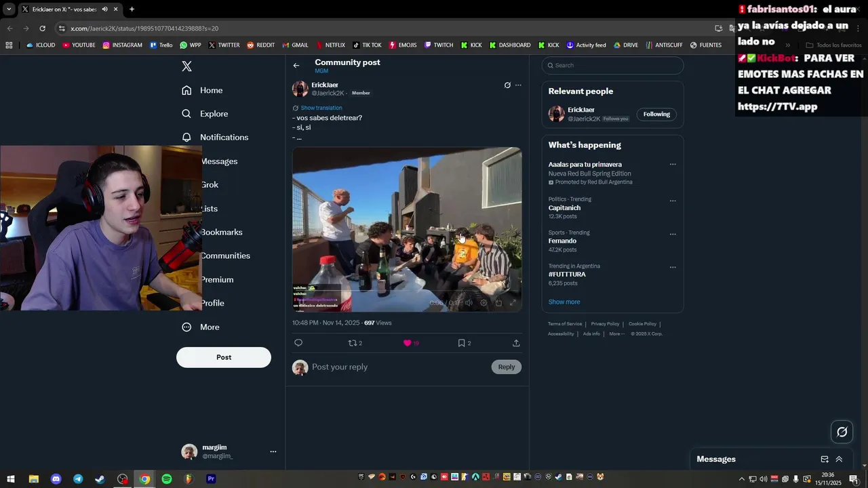Open the YOUTUBE bookmark
The width and height of the screenshot is (868, 488).
tap(79, 45)
